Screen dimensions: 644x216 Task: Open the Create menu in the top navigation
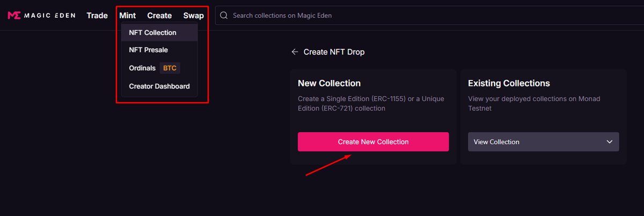tap(159, 16)
